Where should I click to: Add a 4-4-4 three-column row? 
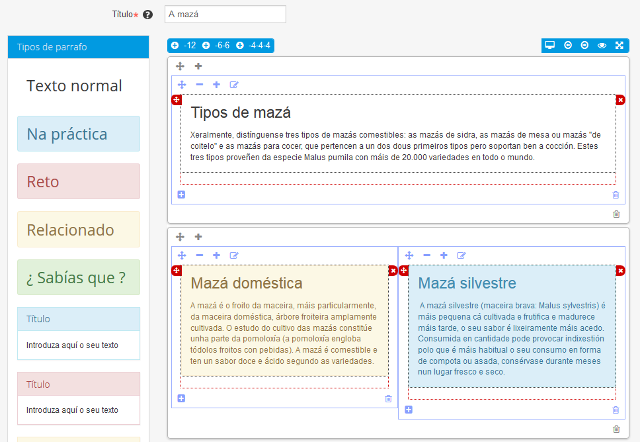point(252,46)
